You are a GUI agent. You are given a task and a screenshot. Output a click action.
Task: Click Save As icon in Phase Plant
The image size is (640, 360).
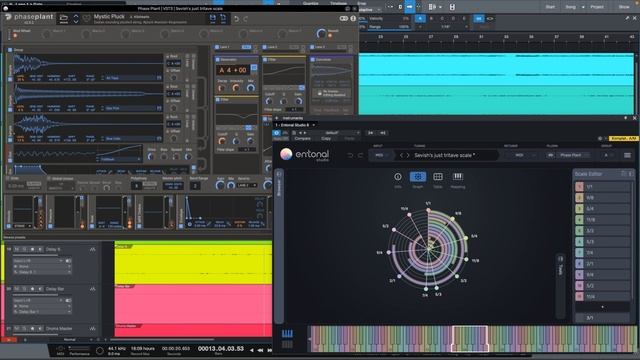point(223,18)
